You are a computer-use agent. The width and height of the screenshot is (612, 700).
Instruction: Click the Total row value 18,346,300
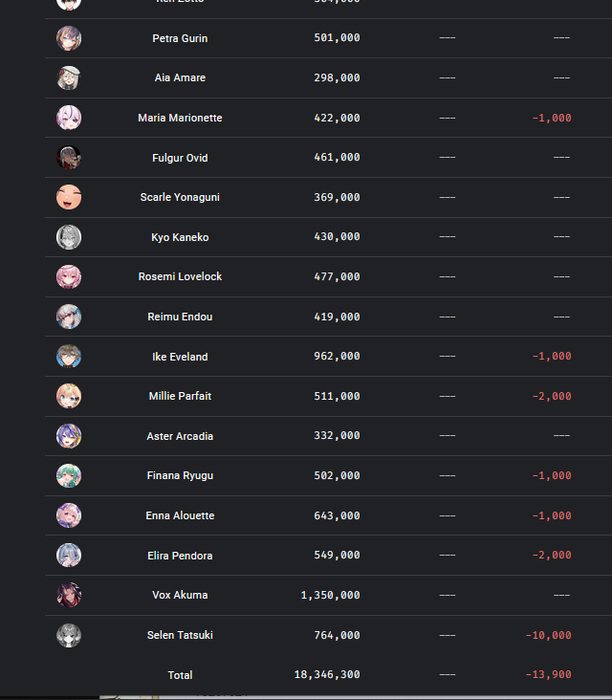[327, 674]
